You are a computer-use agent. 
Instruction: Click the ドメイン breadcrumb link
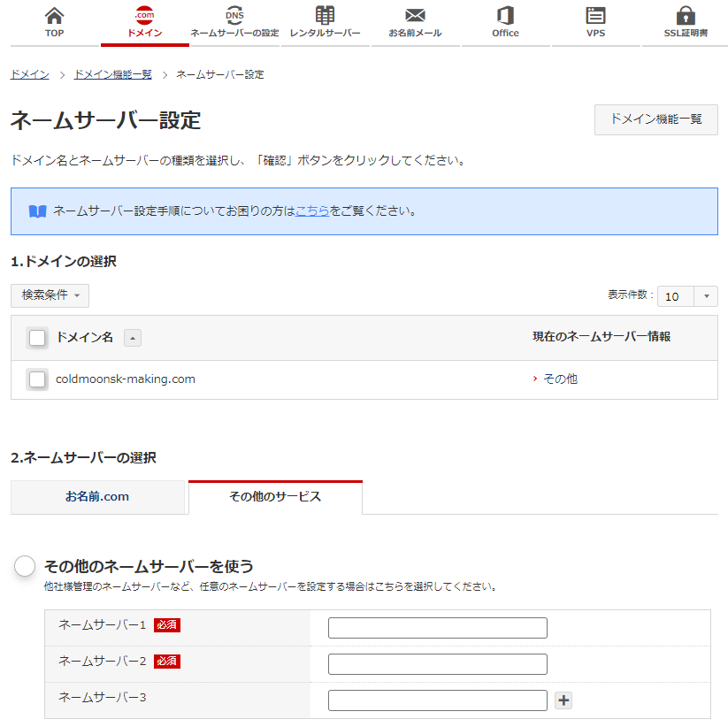tap(29, 74)
